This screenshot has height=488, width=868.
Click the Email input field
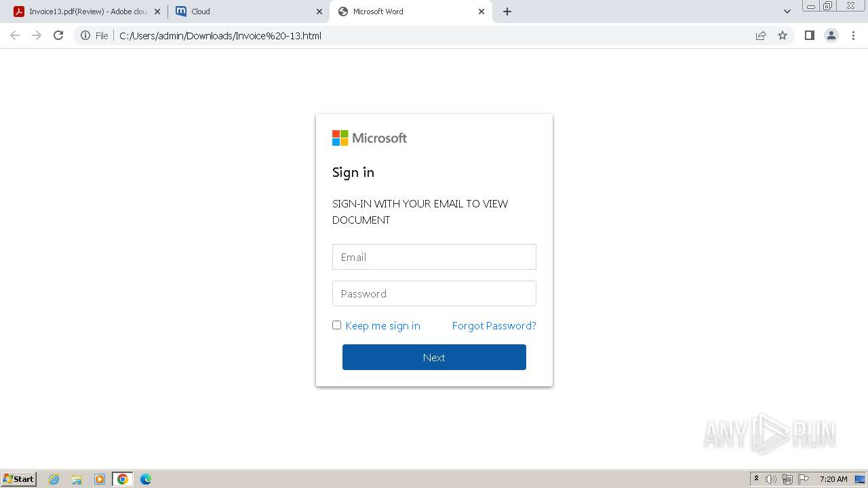coord(434,257)
